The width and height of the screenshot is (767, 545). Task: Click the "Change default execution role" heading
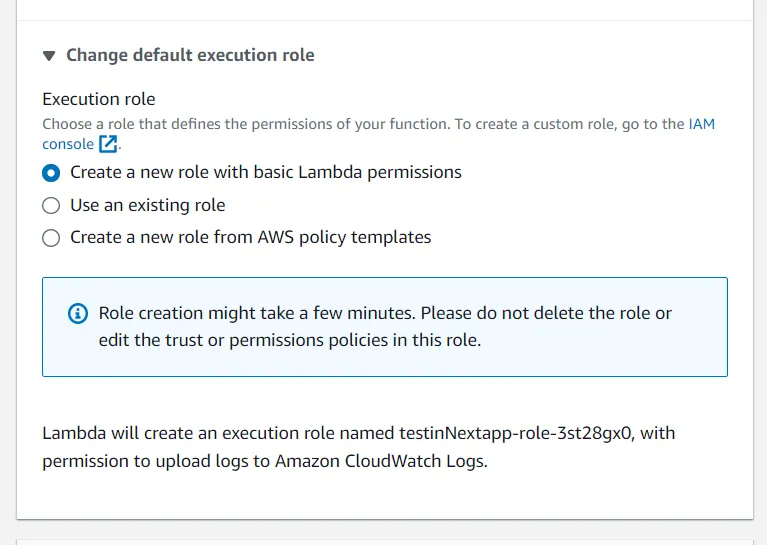190,55
